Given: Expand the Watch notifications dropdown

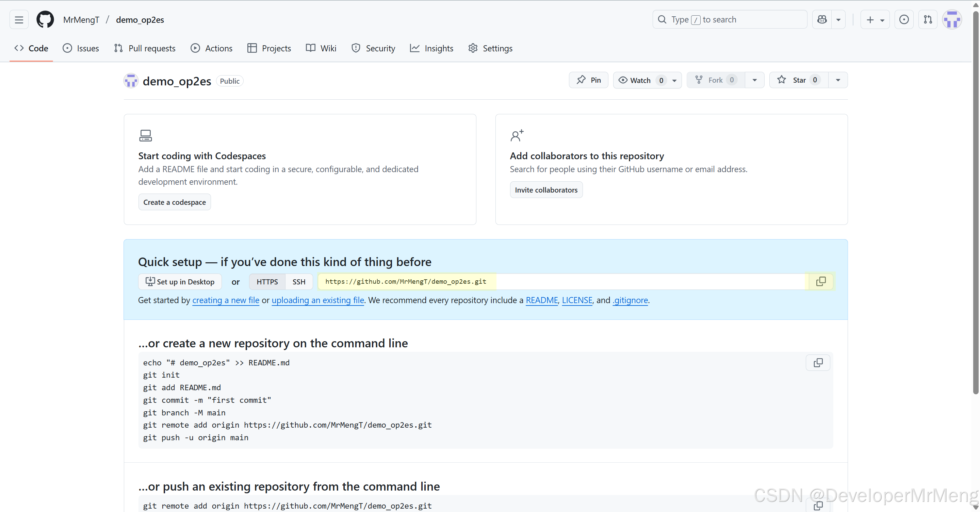Looking at the screenshot, I should click(x=674, y=80).
